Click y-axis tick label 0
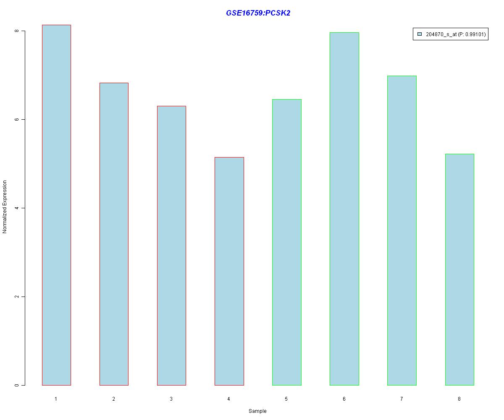504x420 pixels. (x=17, y=385)
